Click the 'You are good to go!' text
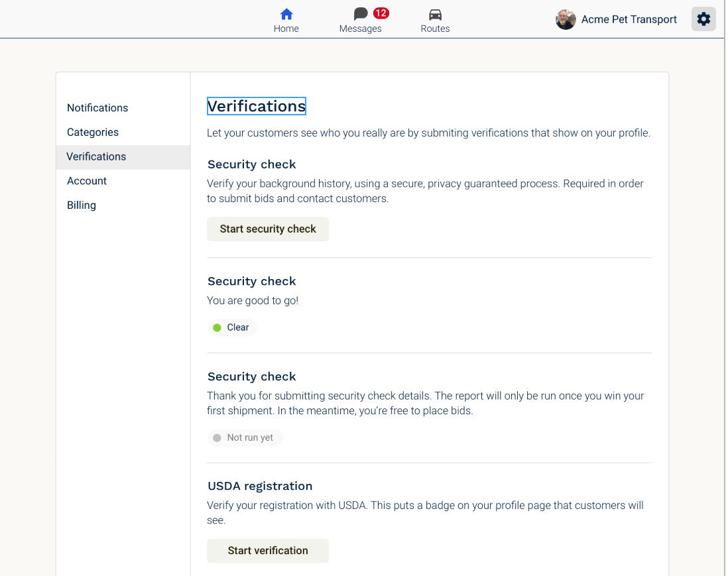This screenshot has height=576, width=728. click(253, 301)
